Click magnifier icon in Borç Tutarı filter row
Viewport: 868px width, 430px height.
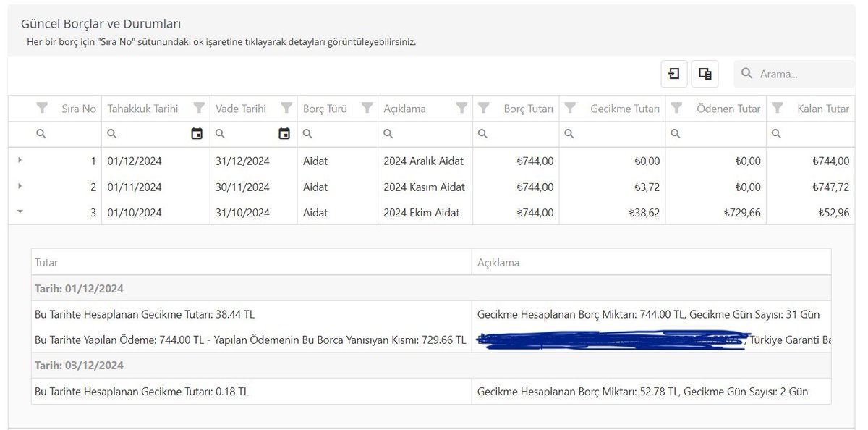[482, 134]
